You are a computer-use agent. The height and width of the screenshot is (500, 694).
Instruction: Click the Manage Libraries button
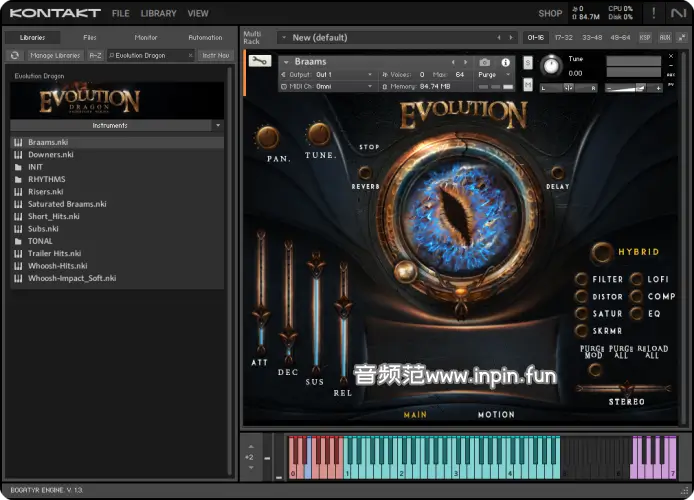click(x=55, y=55)
